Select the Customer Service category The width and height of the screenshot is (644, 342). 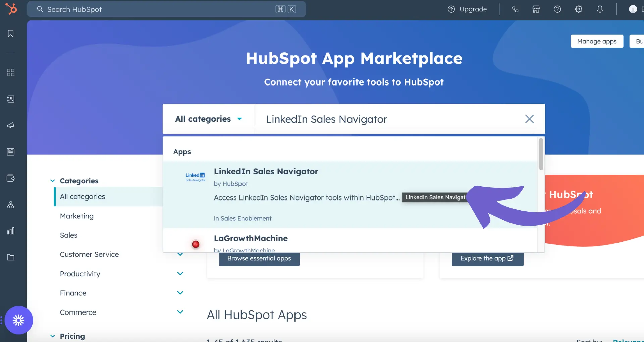(x=89, y=254)
